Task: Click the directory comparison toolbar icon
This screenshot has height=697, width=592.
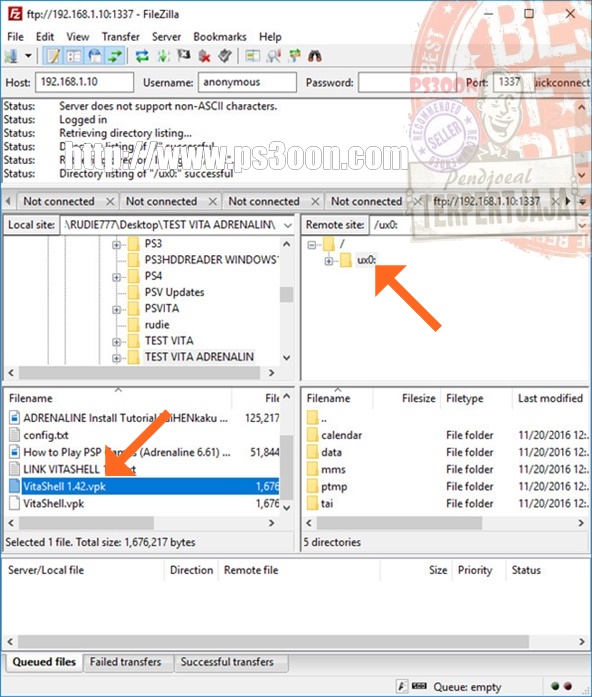Action: tap(252, 56)
